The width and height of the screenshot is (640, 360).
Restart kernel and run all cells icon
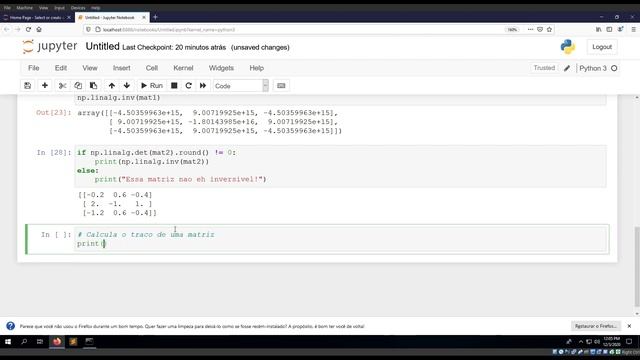click(203, 86)
